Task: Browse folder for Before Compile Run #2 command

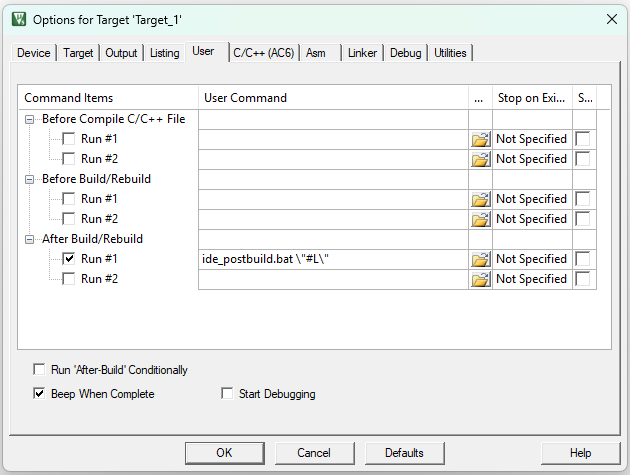Action: 481,159
